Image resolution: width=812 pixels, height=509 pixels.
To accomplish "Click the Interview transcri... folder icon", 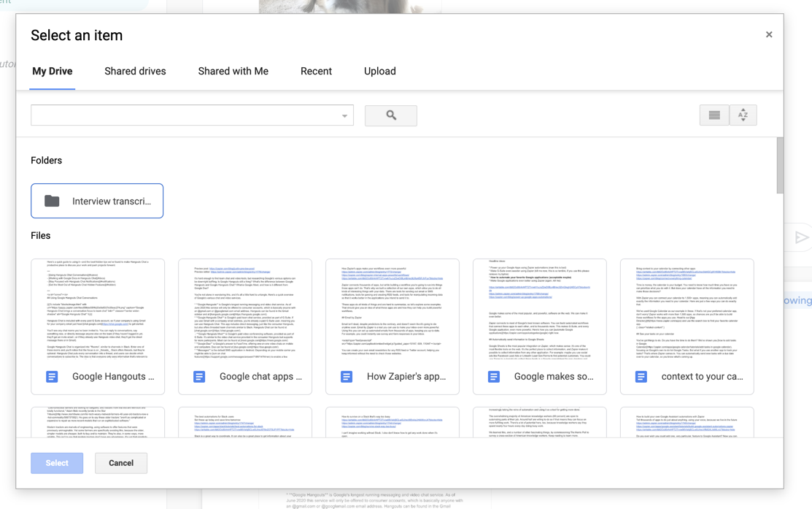I will (x=52, y=201).
